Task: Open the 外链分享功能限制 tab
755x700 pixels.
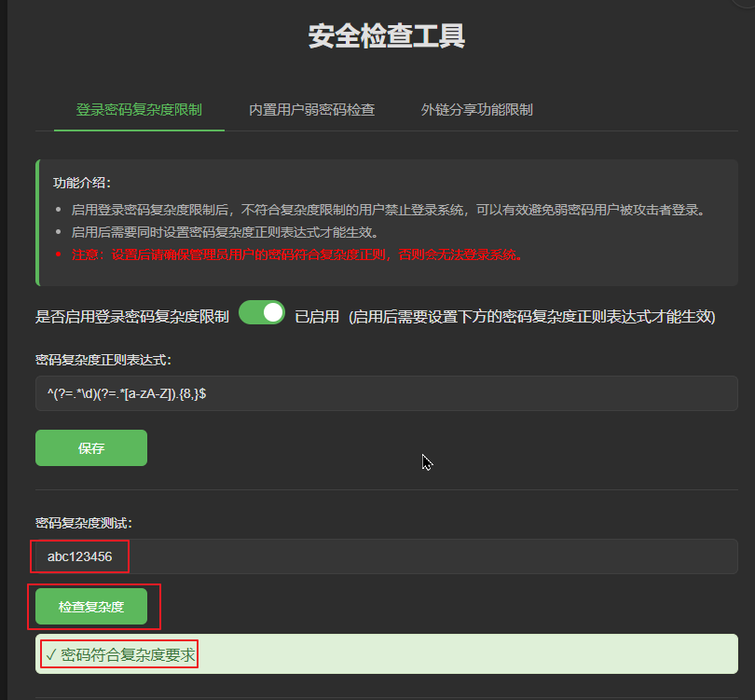Action: click(x=476, y=110)
